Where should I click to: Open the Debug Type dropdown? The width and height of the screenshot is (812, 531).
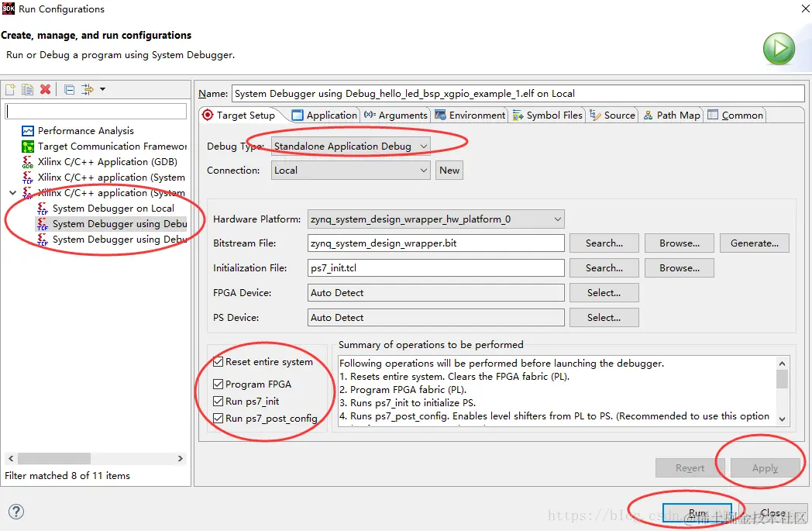pos(350,146)
